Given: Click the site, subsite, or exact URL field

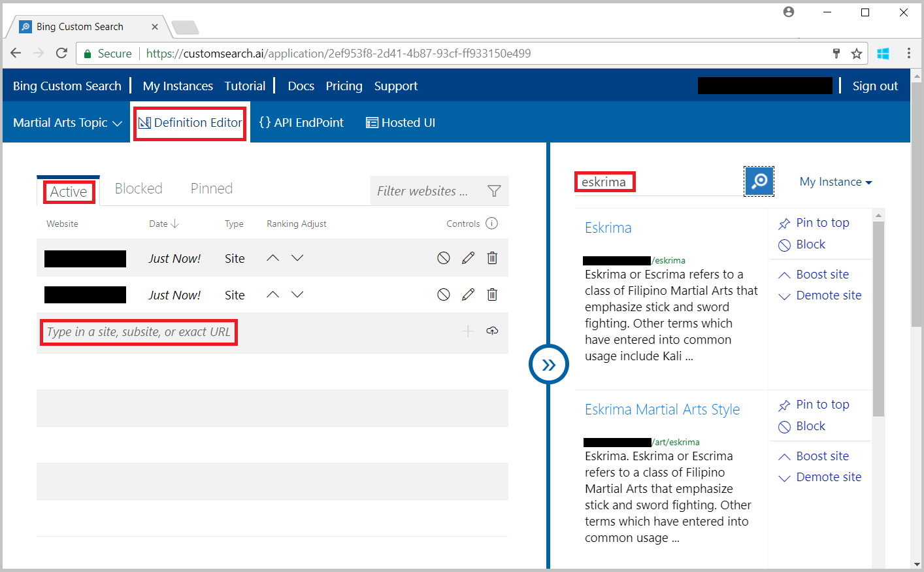Looking at the screenshot, I should [x=139, y=332].
